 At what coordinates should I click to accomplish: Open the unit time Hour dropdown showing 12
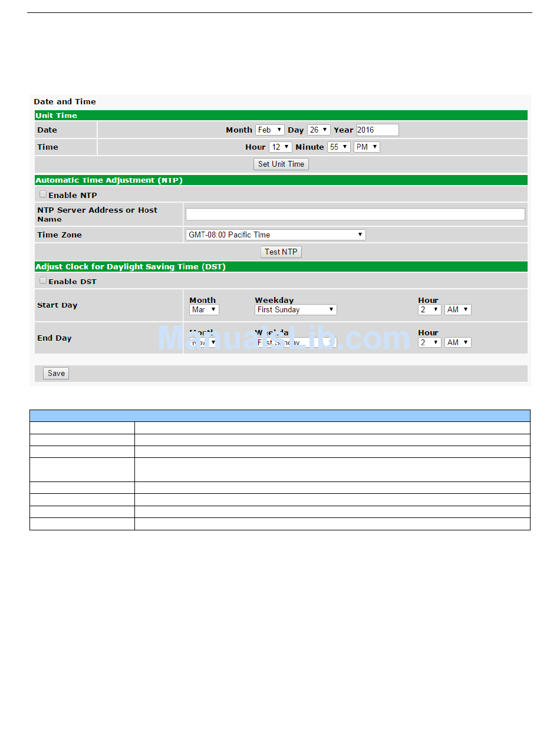click(281, 147)
